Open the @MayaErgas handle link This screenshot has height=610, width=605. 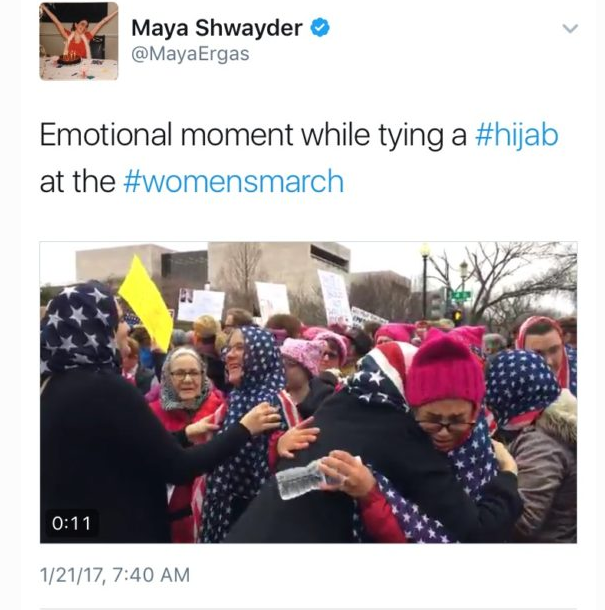pos(190,54)
